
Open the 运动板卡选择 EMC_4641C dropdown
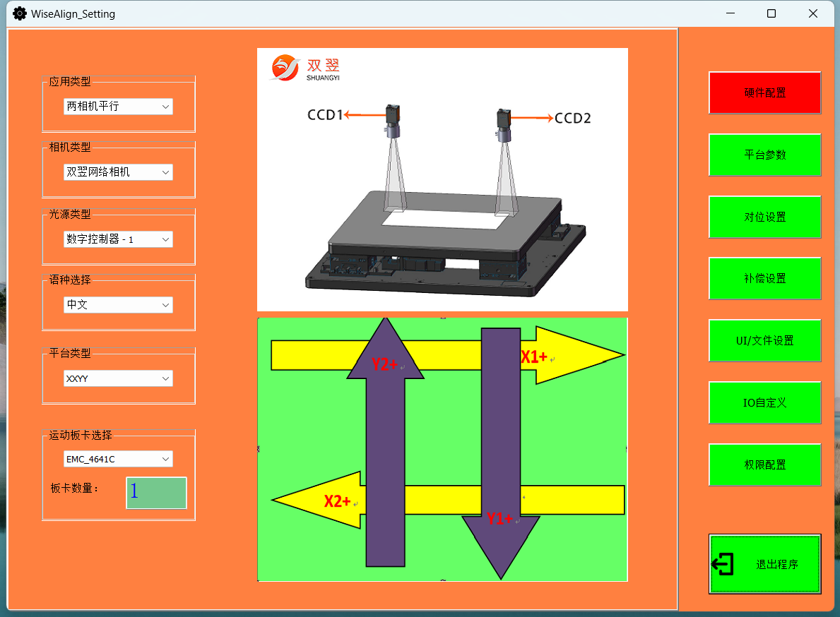118,459
